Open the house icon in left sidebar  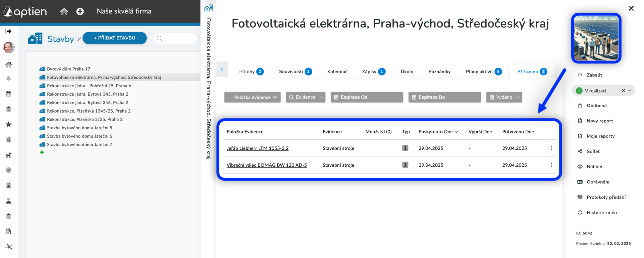click(9, 64)
